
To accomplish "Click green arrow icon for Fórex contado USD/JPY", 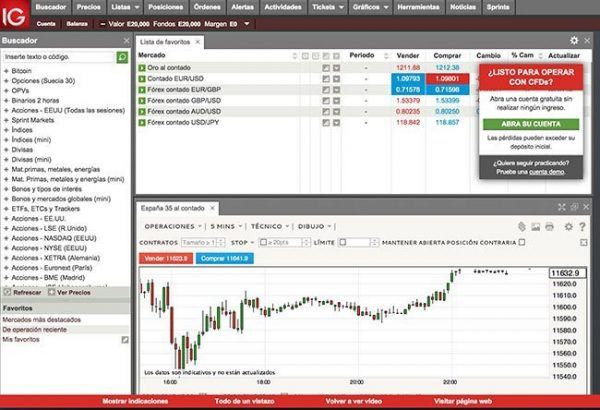I will click(x=142, y=123).
